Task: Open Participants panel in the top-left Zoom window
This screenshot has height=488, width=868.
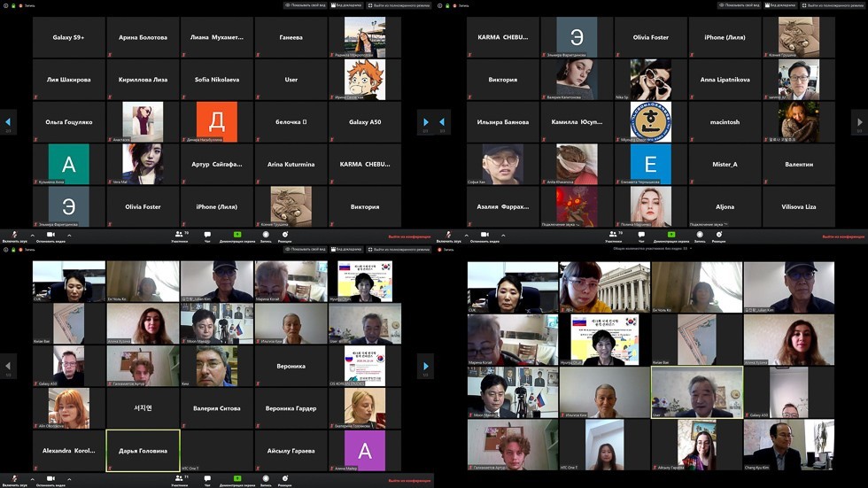Action: [x=180, y=236]
